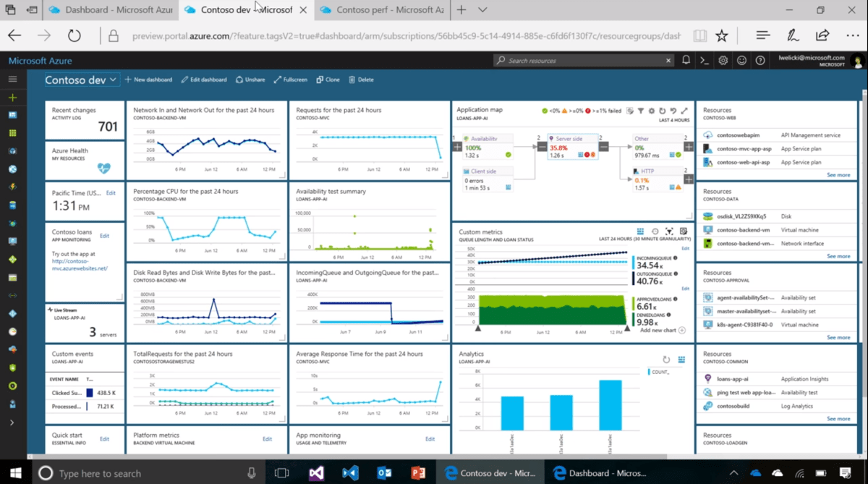This screenshot has height=484, width=868.
Task: Click the filter icon in Application map
Action: coord(640,111)
